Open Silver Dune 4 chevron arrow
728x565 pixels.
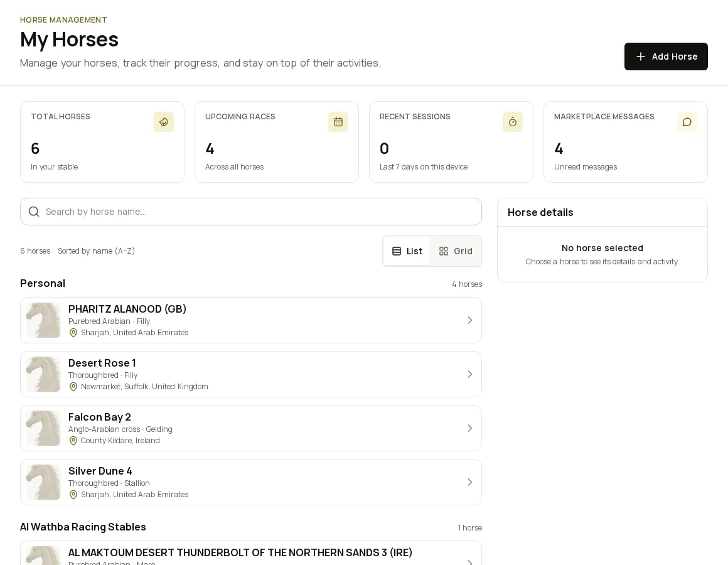[470, 482]
